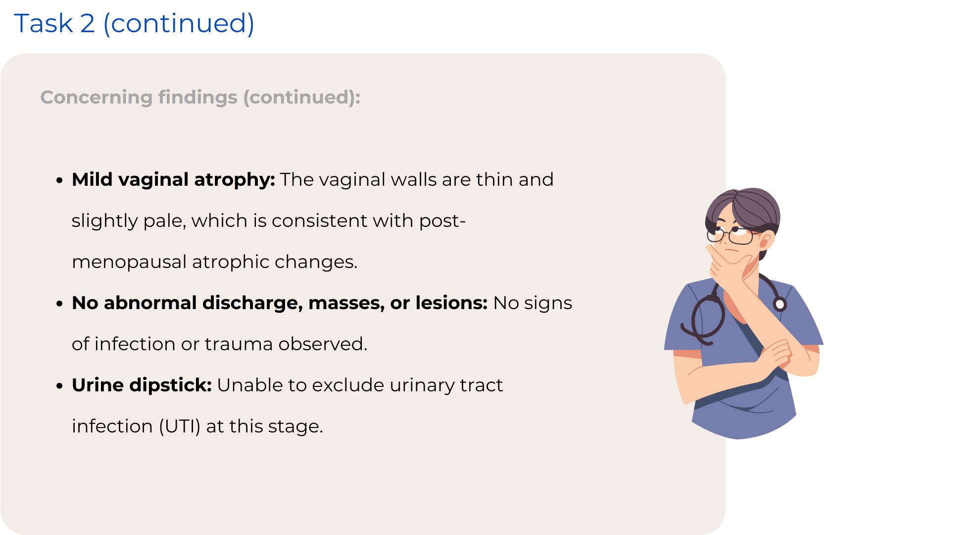Viewport: 980px width, 535px height.
Task: Click 'of infection or trauma observed.' line
Action: point(219,344)
